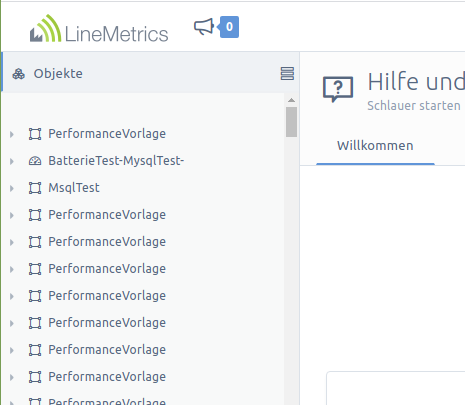Image resolution: width=465 pixels, height=405 pixels.
Task: Click the first PerformanceVorlage's frame icon
Action: pyautogui.click(x=35, y=134)
